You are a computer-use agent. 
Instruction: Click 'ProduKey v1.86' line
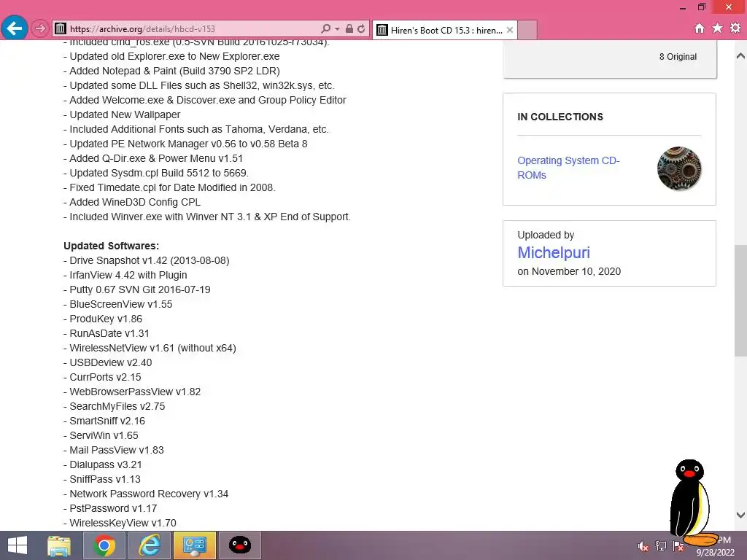103,319
